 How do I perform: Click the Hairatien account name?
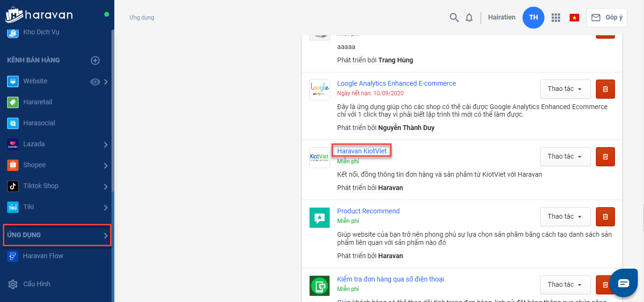[x=502, y=18]
